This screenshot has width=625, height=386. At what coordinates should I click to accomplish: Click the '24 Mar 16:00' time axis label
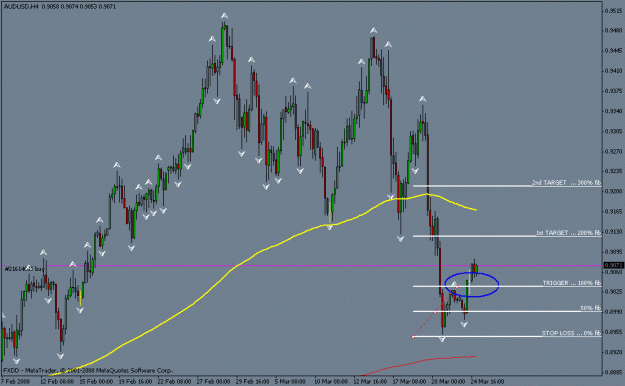click(x=487, y=382)
